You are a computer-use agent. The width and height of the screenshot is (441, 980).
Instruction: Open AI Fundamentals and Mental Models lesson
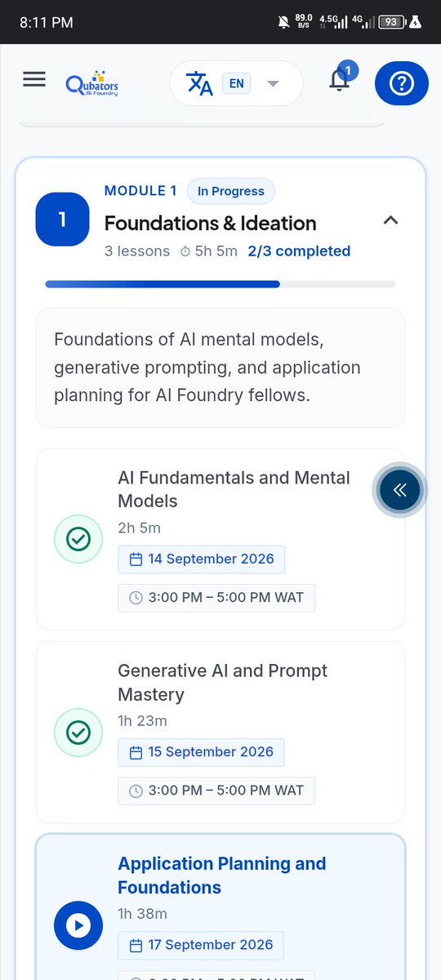pos(220,539)
